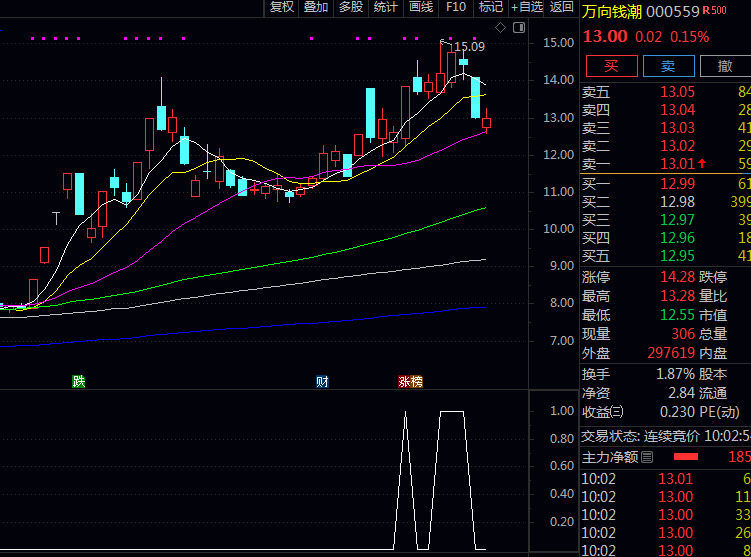Viewport: 751px width, 557px height.
Task: Click 收益(三) value 0.230
Action: click(x=677, y=412)
